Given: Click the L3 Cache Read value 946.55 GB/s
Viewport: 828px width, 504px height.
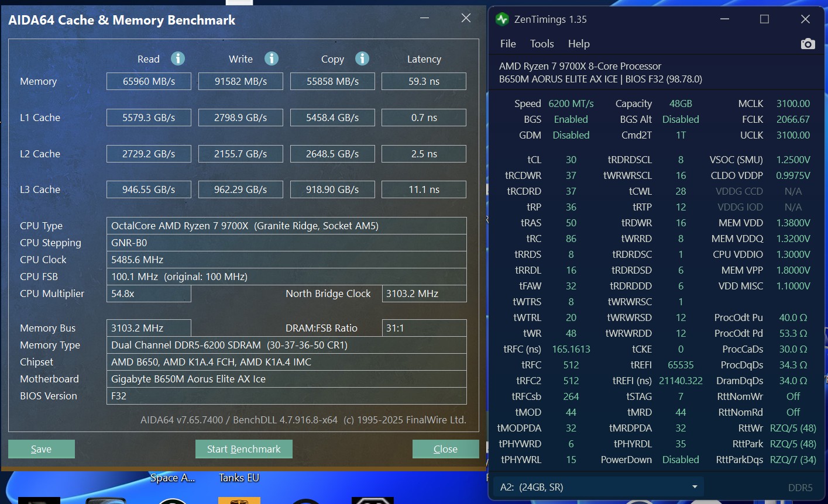Looking at the screenshot, I should (x=149, y=189).
